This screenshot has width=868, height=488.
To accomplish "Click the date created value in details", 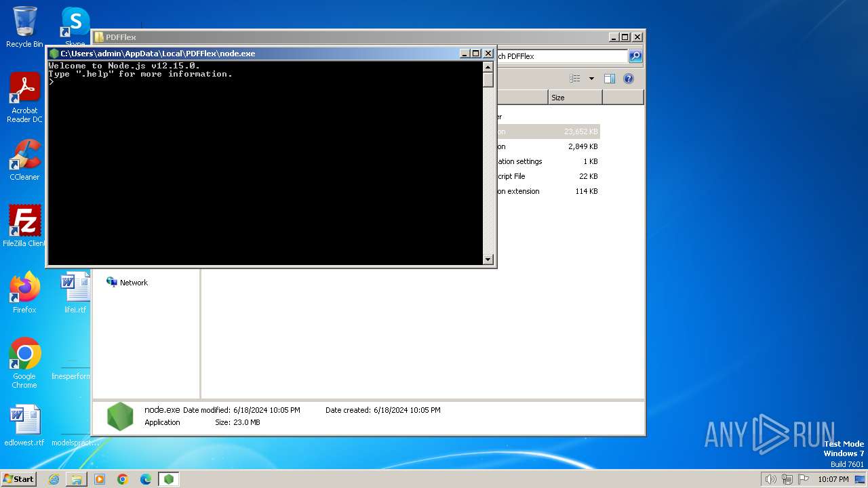I will 407,410.
